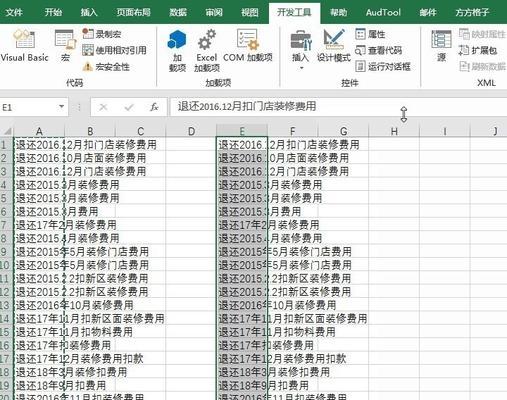Click cell A1 退还2016.12月扣门店装修费用
The image size is (507, 400).
point(39,145)
